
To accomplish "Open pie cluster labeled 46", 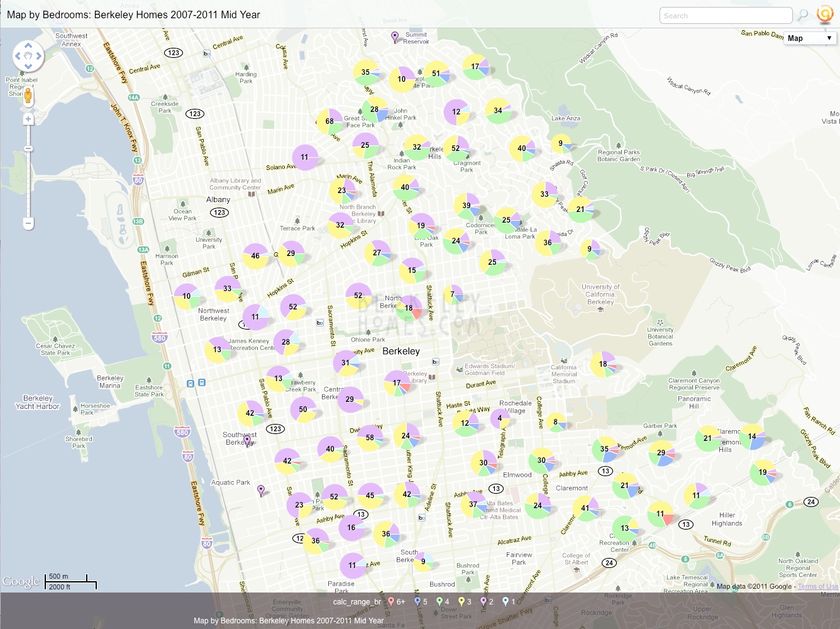I will [255, 256].
